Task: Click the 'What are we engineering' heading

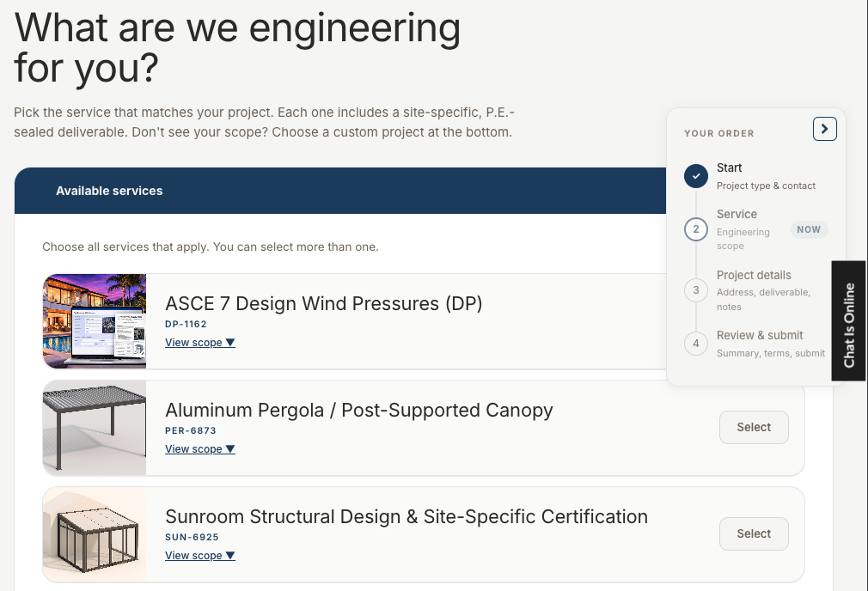Action: [237, 47]
